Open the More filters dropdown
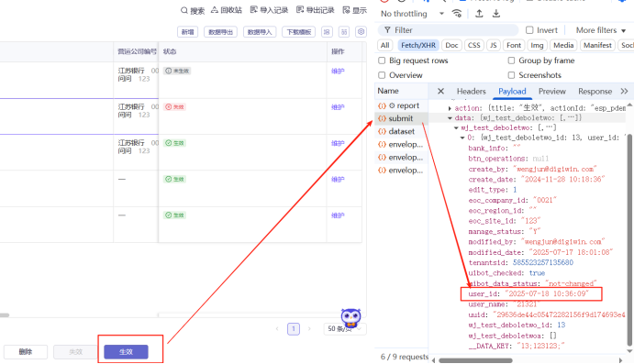This screenshot has width=634, height=364. coord(600,30)
